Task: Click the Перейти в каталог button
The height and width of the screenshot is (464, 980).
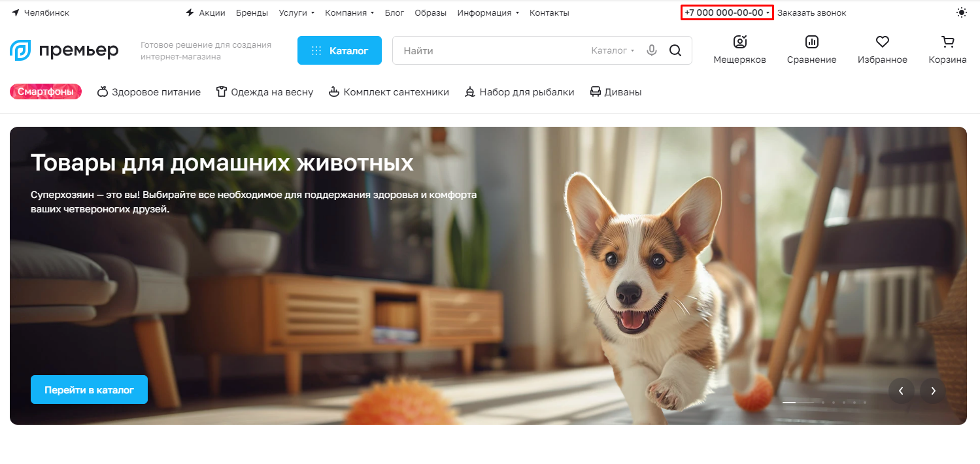Action: point(89,389)
